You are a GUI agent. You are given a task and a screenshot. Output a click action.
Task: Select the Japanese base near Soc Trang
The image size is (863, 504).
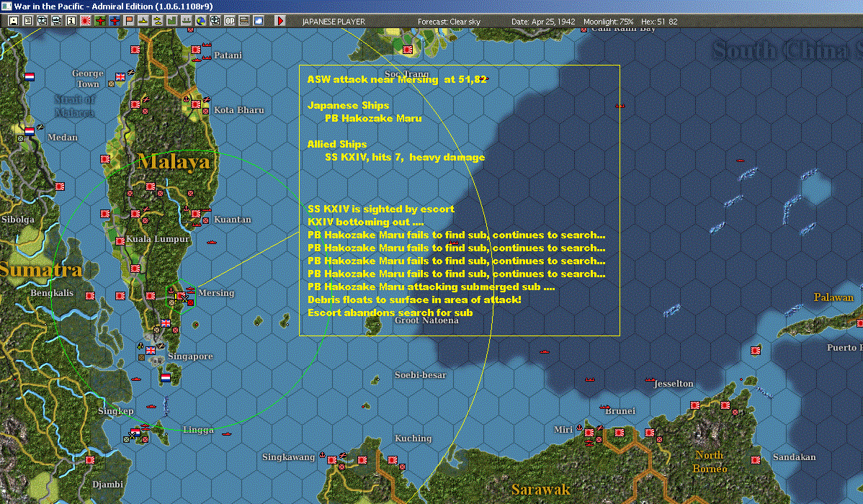tap(408, 50)
